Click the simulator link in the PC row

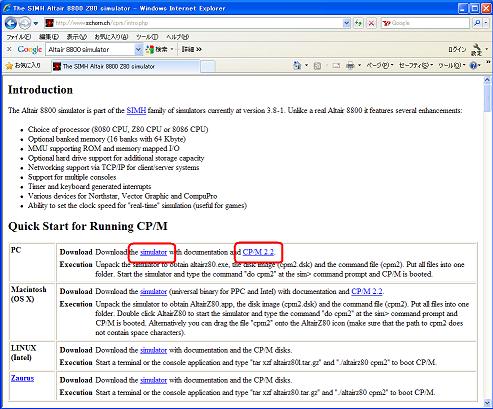(x=153, y=252)
